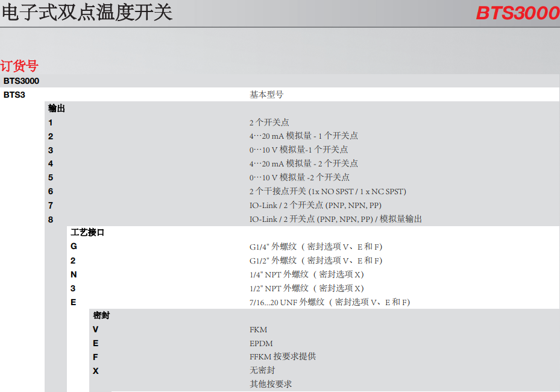
Task: Click the red BTS3000 logo text
Action: (517, 13)
